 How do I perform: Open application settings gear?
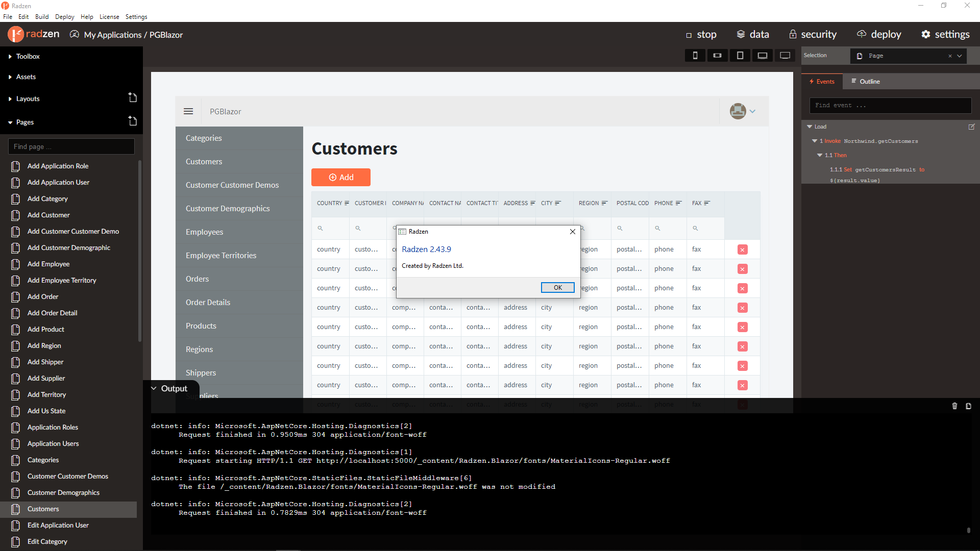(x=945, y=34)
